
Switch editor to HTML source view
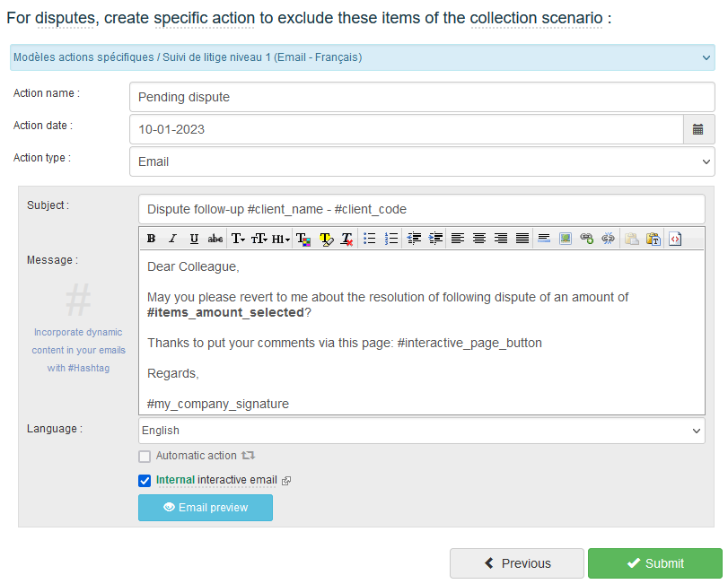tap(675, 239)
